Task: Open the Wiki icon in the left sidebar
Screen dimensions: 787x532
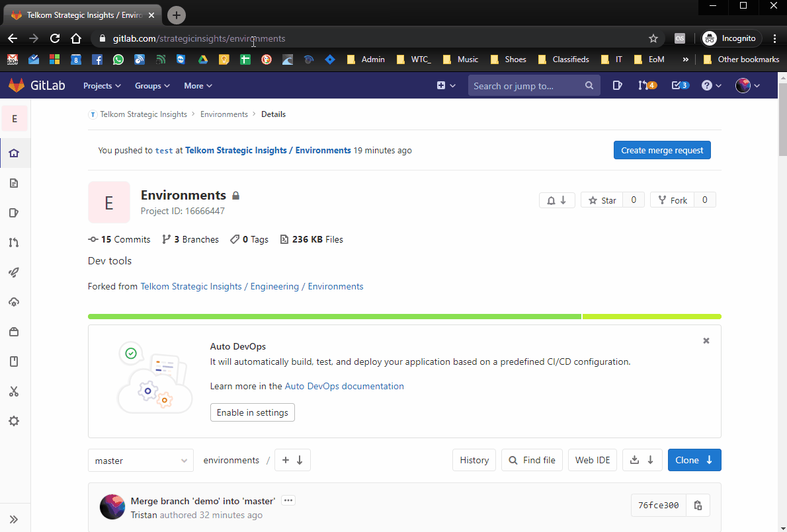Action: click(x=14, y=361)
